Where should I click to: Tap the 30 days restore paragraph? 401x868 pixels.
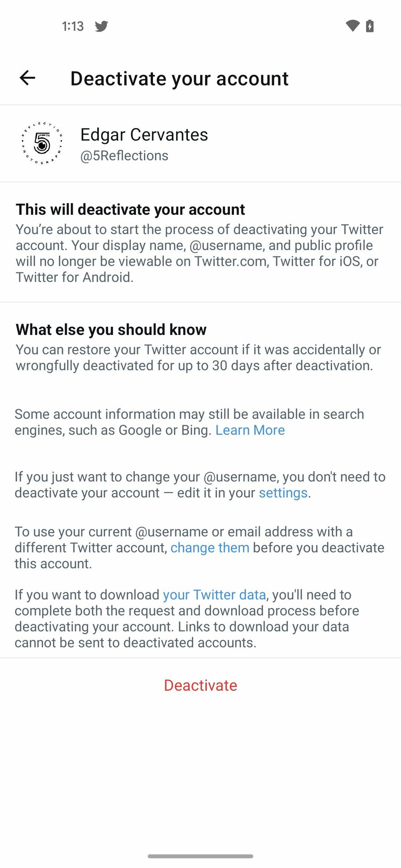point(198,358)
